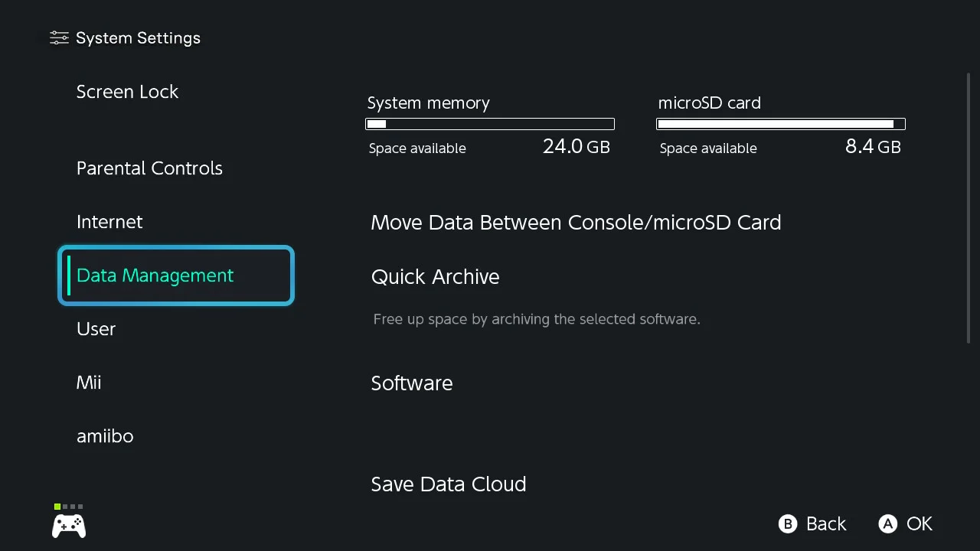980x551 pixels.
Task: Click the System memory usage bar
Action: 490,124
